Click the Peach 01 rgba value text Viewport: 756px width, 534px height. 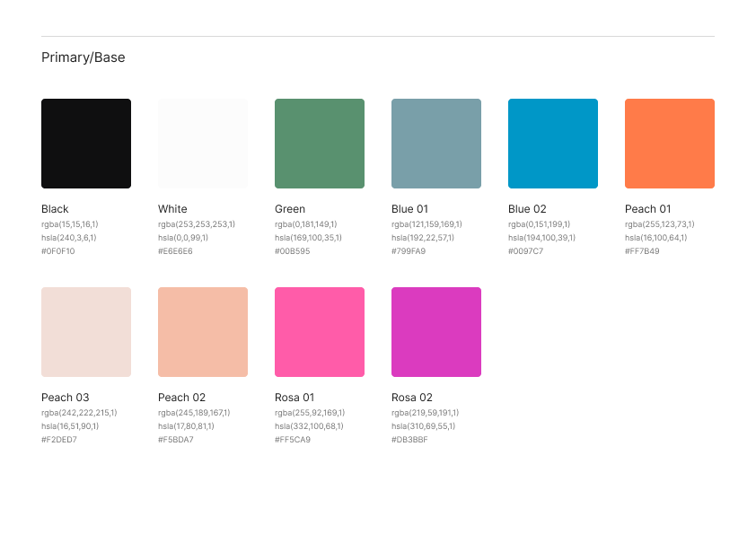tap(659, 224)
